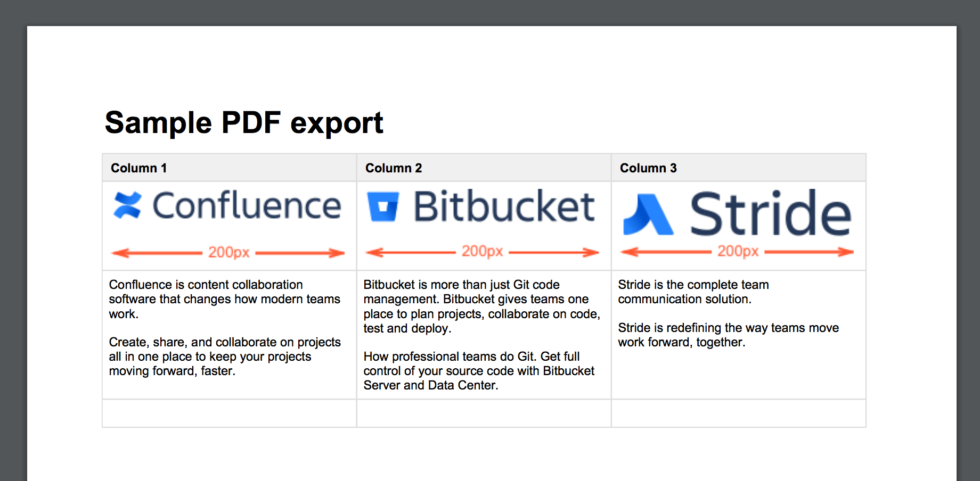Click the Bitbucket bucket logo icon
This screenshot has height=481, width=980.
[x=383, y=206]
